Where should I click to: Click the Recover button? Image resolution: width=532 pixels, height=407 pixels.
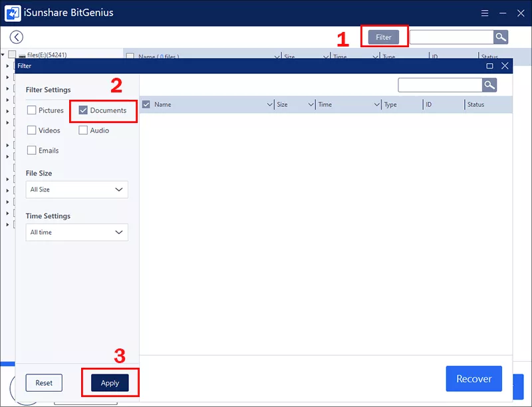474,378
